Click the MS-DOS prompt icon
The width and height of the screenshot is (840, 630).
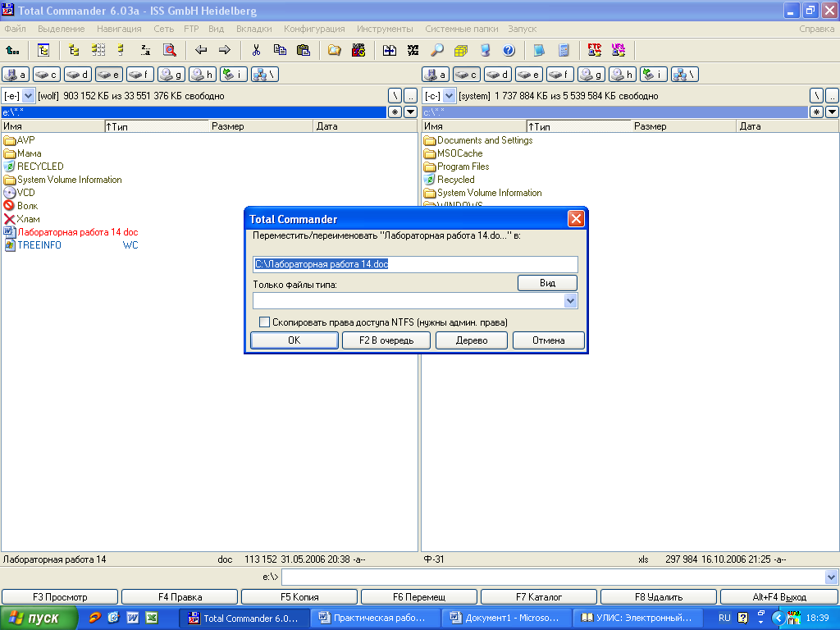[358, 50]
